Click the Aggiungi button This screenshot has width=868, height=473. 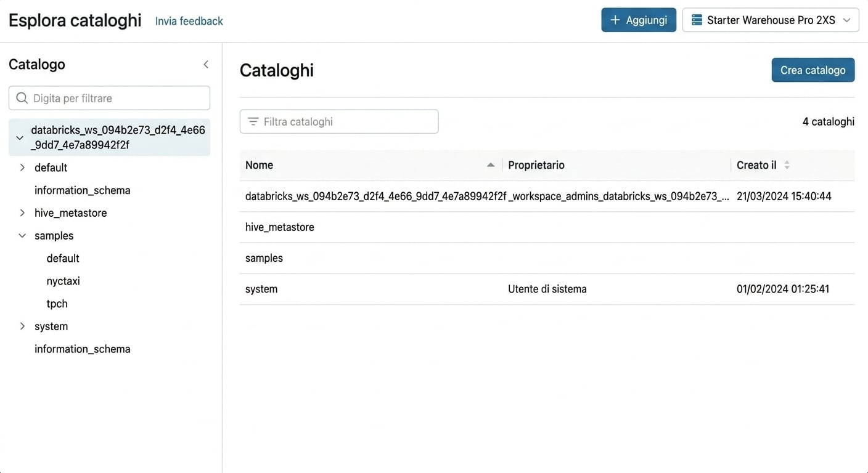[x=639, y=20]
